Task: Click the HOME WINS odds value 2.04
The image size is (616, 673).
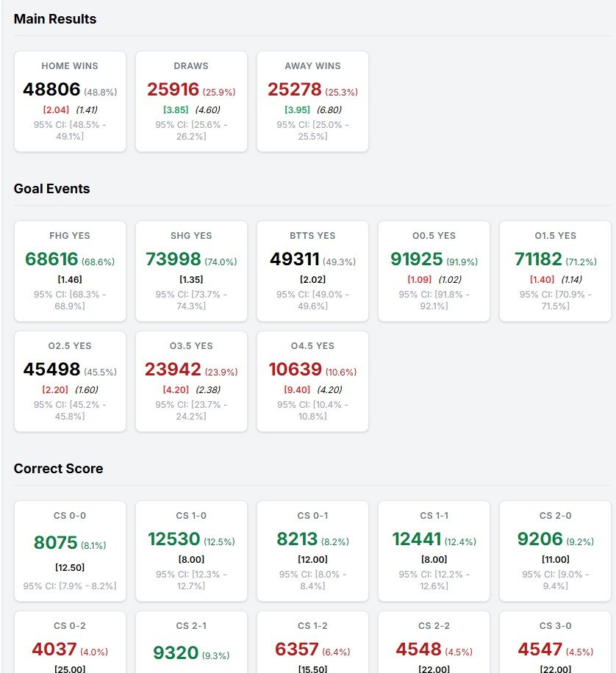Action: click(x=54, y=109)
